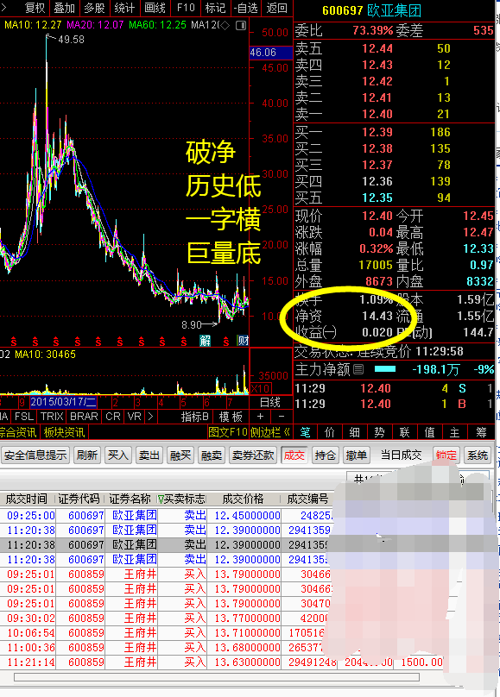Click the 标记 mark button

pos(215,8)
